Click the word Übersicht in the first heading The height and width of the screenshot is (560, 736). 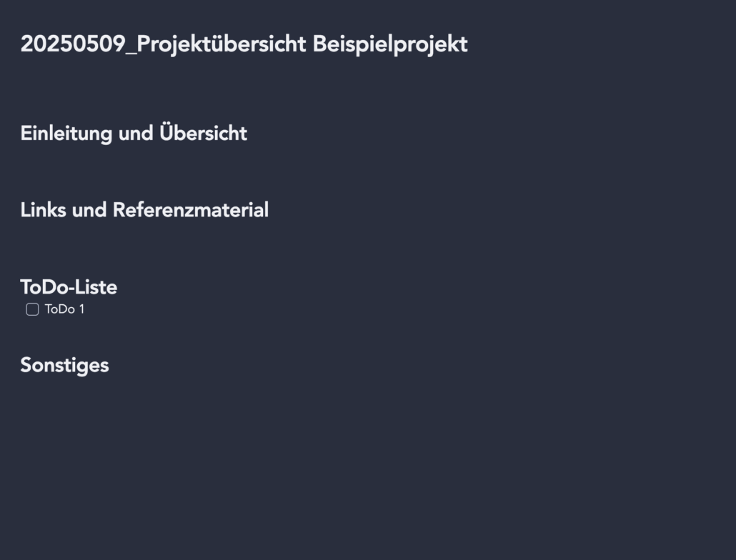[203, 133]
